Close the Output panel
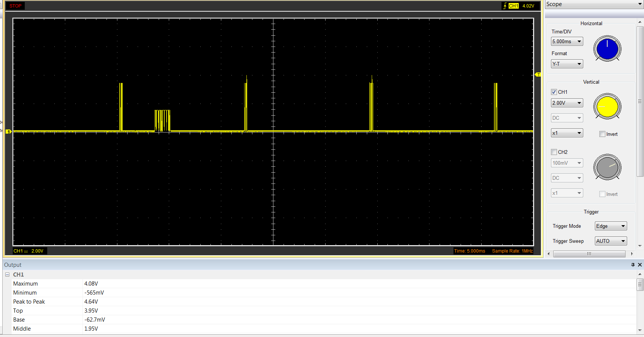 tap(640, 265)
